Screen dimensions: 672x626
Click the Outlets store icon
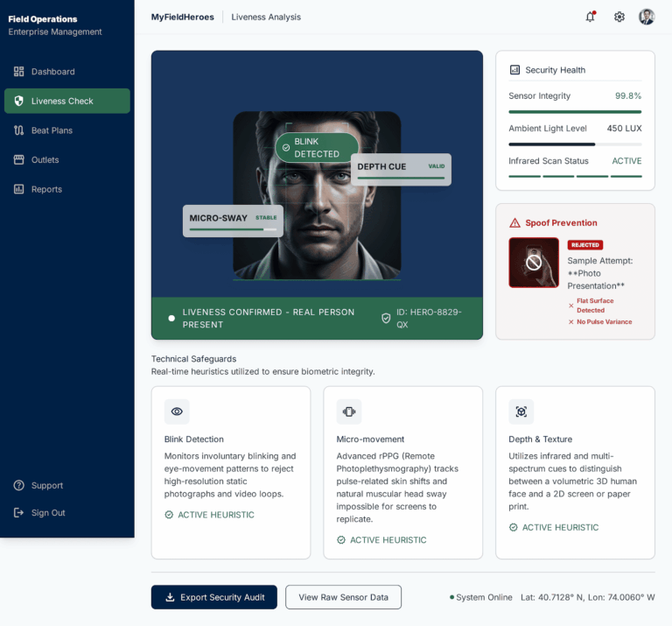click(19, 160)
